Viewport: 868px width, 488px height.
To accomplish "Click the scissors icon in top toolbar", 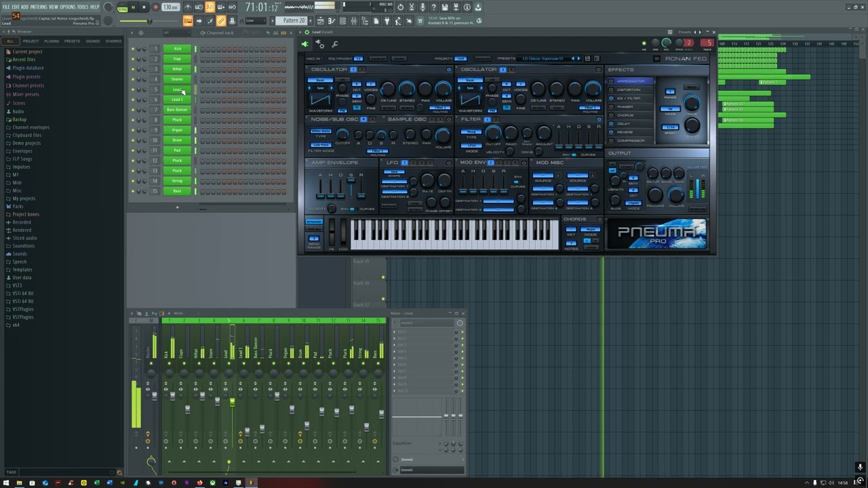I will 412,7.
